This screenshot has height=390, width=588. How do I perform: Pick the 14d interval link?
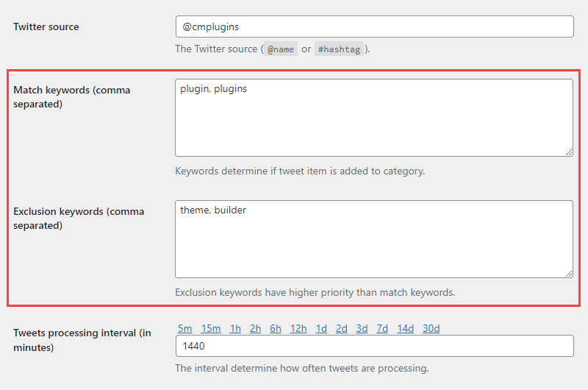406,328
